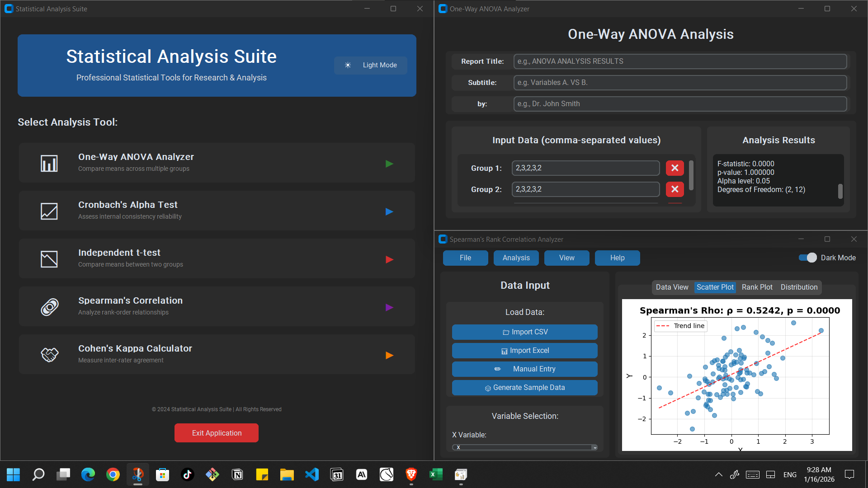Image resolution: width=868 pixels, height=488 pixels.
Task: Click the Cronbach's Alpha line chart icon
Action: click(49, 211)
